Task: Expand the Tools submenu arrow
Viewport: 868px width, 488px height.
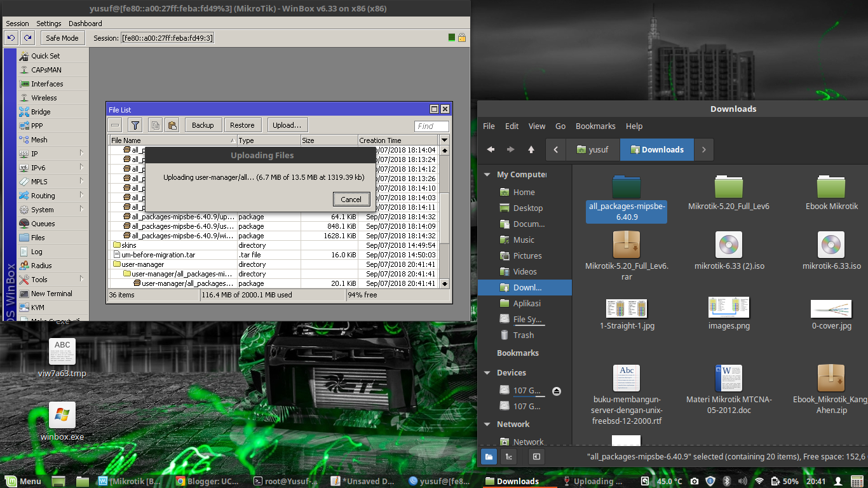Action: pos(82,280)
